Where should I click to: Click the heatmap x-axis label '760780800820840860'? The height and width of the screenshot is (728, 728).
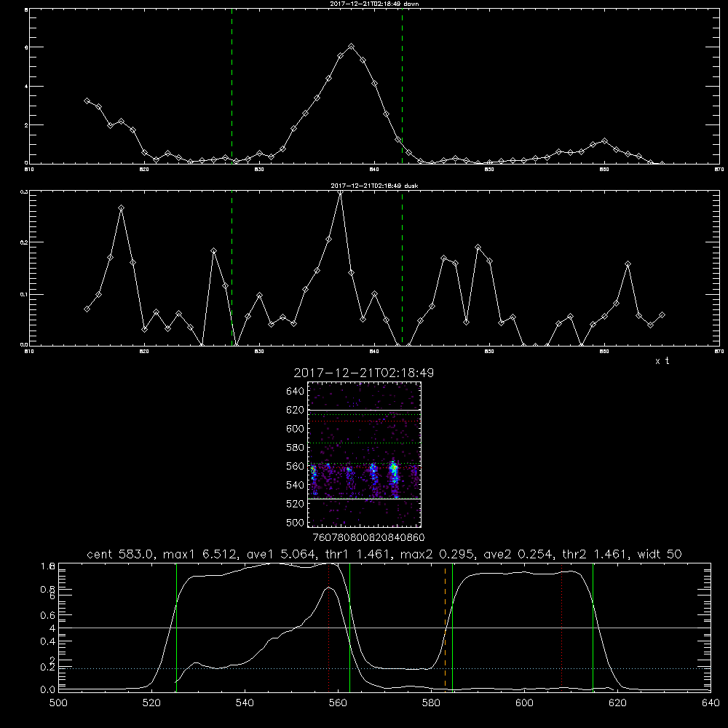point(368,537)
